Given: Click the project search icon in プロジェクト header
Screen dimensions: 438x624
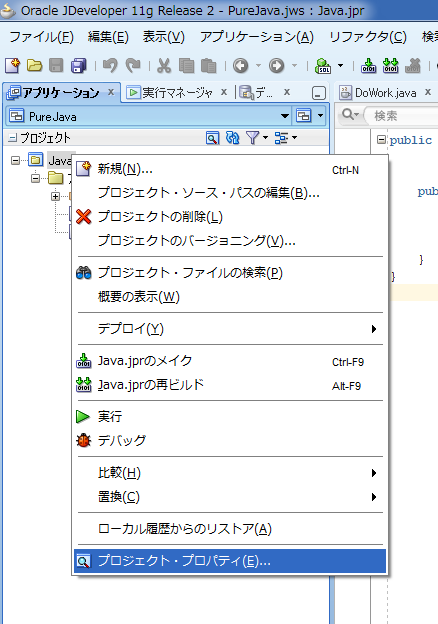Looking at the screenshot, I should pos(212,138).
